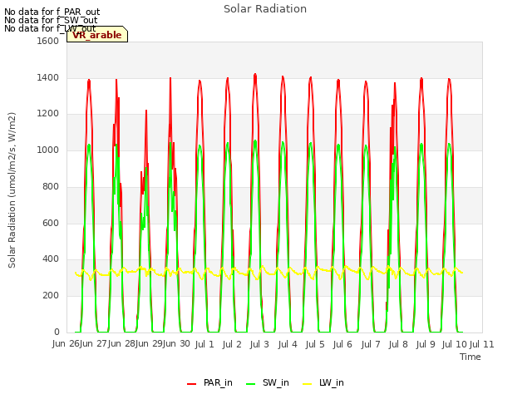
Task: Click the Time x-axis label
Action: (x=470, y=357)
